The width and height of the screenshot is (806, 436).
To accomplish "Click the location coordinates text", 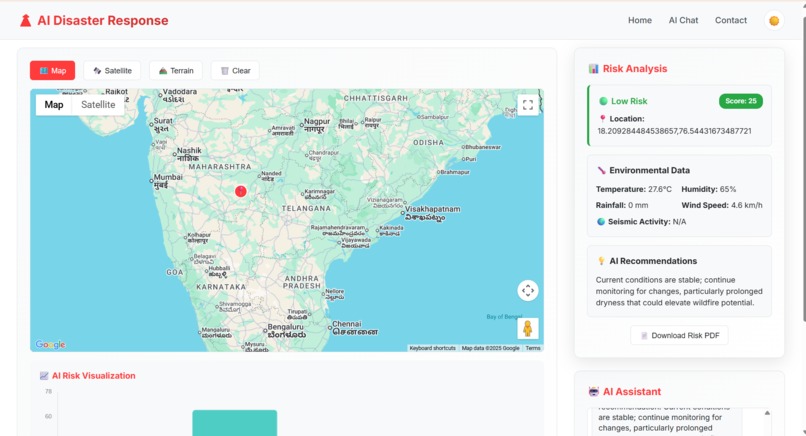I will click(674, 131).
